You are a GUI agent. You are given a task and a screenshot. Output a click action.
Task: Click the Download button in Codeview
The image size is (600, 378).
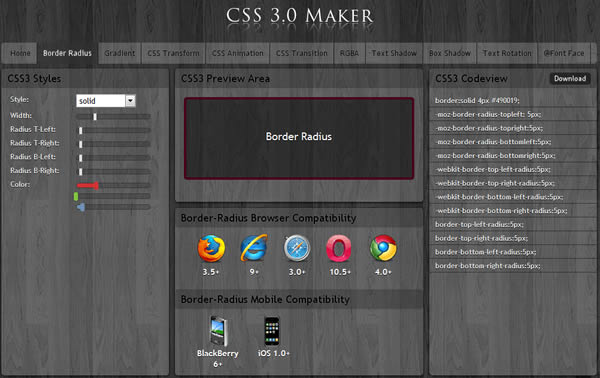click(x=570, y=78)
